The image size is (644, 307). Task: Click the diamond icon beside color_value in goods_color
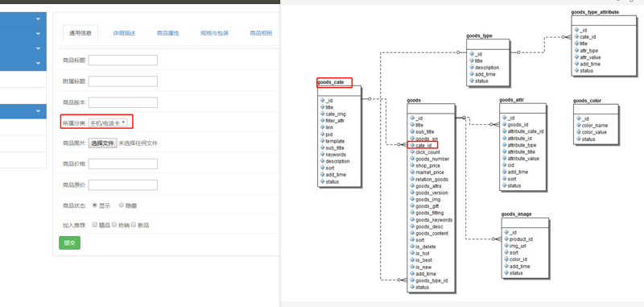click(x=578, y=132)
